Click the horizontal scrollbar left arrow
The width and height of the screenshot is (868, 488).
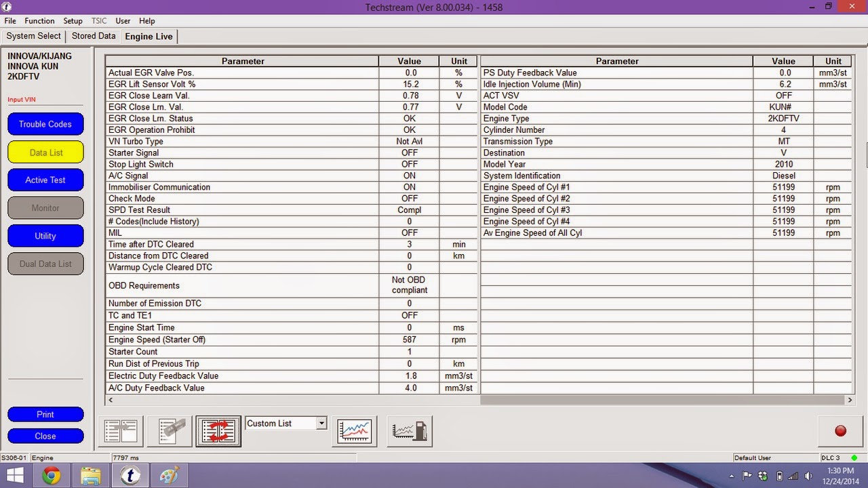[110, 400]
